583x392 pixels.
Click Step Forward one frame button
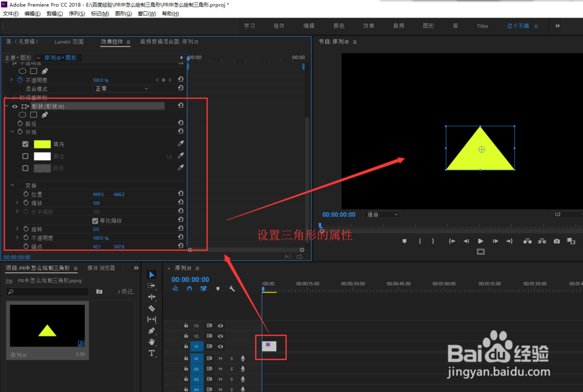(x=495, y=241)
